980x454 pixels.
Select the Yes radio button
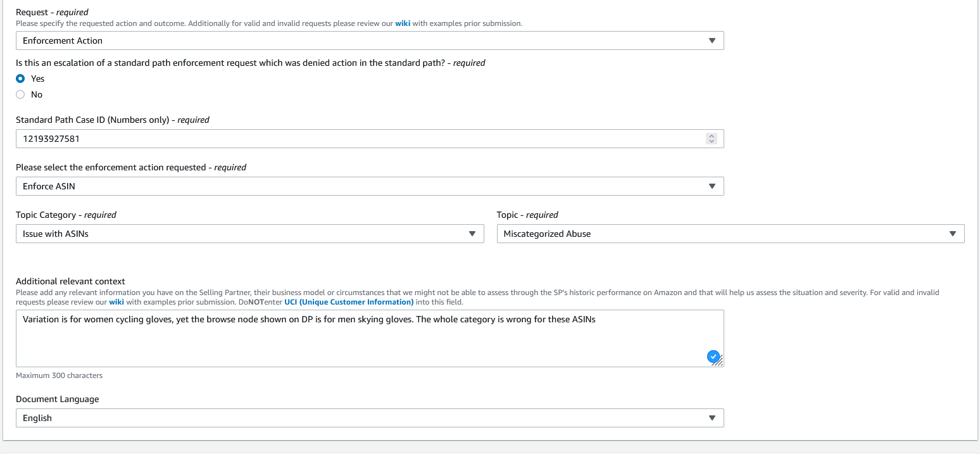click(20, 79)
